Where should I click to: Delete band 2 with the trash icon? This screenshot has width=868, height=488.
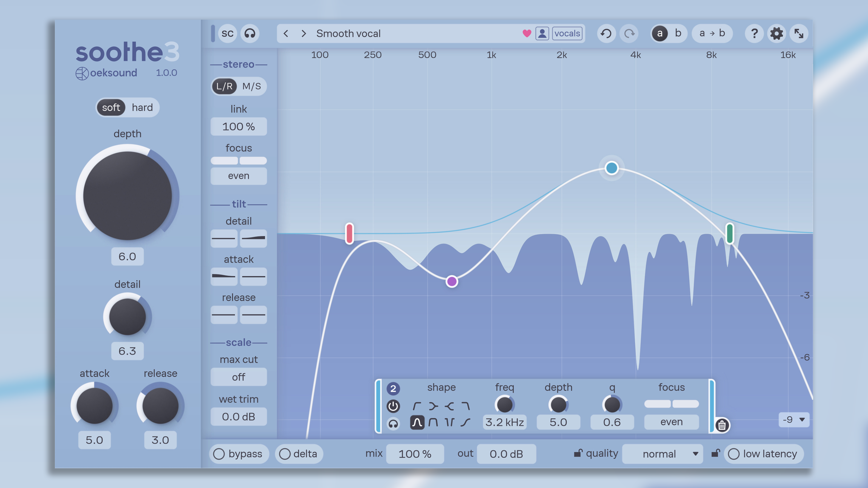(722, 425)
